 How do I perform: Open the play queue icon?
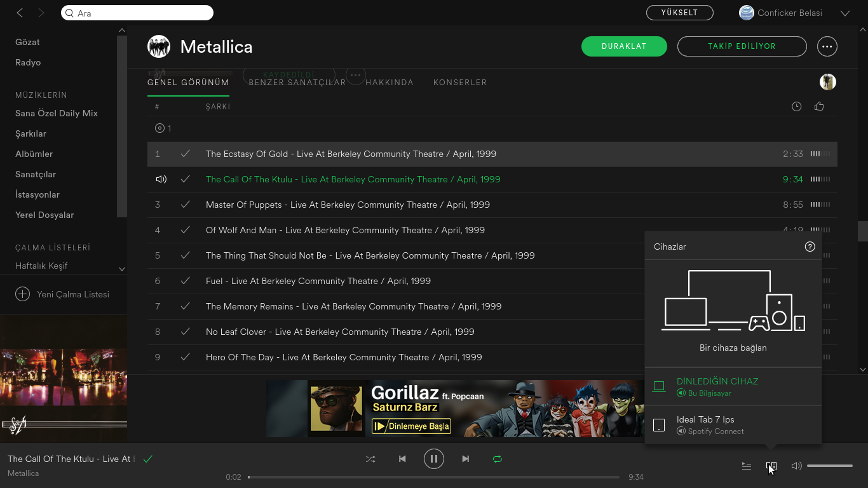click(747, 466)
